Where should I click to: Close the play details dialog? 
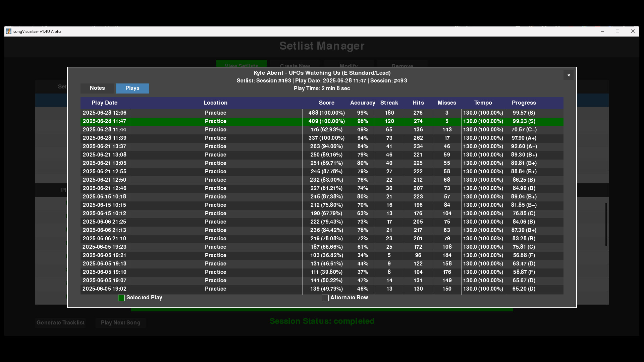(x=569, y=75)
